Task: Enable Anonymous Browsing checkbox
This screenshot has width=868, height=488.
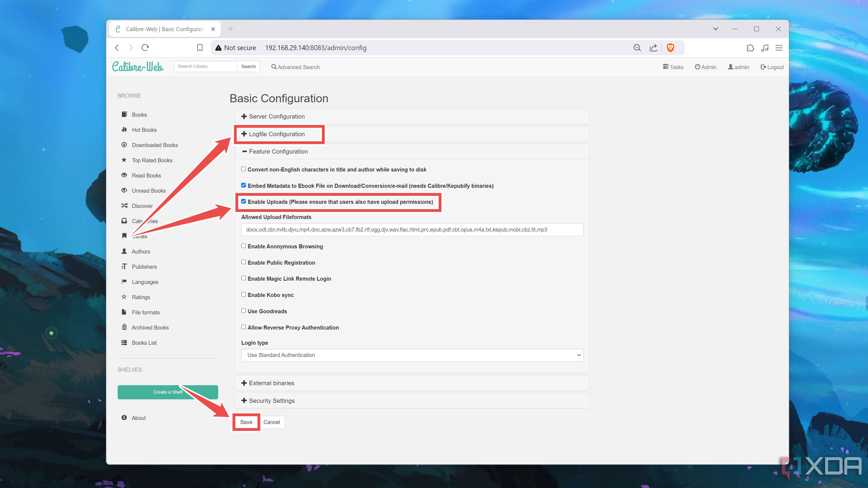Action: 243,246
